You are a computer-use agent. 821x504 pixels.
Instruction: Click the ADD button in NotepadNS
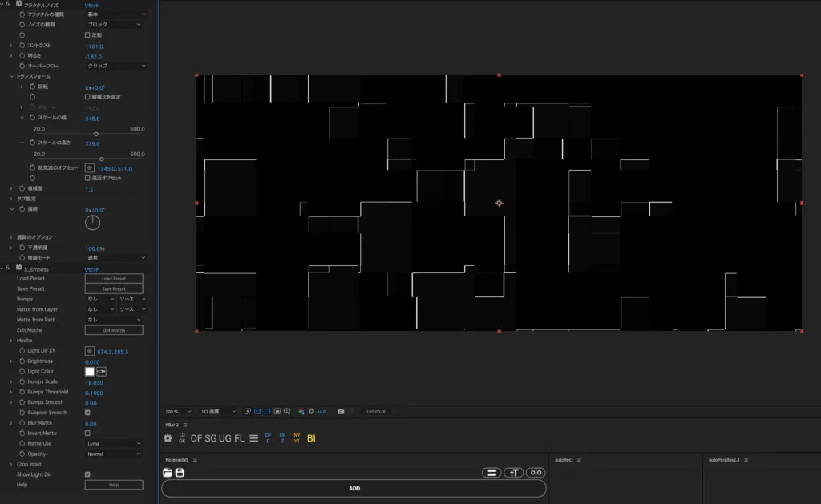click(354, 488)
